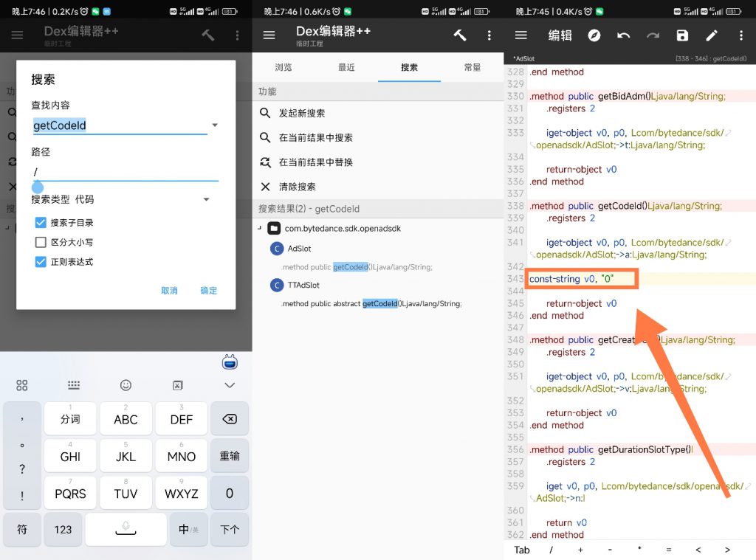Open the 查找内容 dropdown arrow
This screenshot has width=756, height=560.
click(215, 125)
